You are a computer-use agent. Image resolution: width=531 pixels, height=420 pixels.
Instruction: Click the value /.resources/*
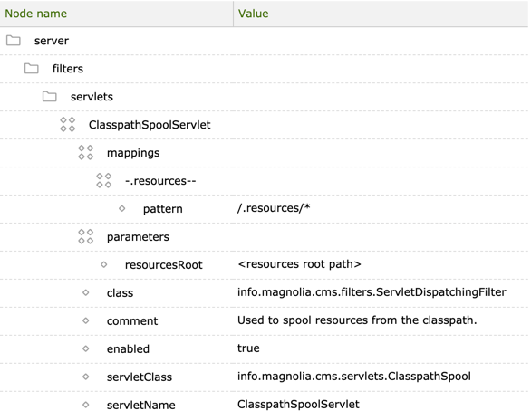coord(274,208)
